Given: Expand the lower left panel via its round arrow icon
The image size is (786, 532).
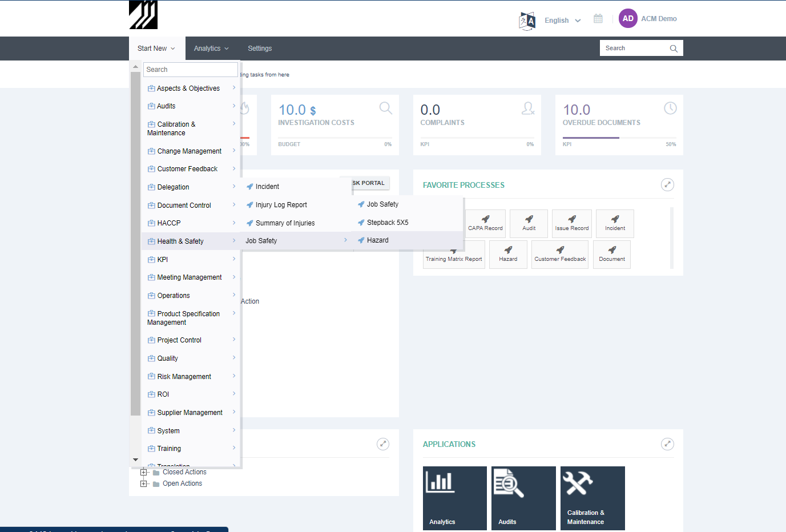Looking at the screenshot, I should pos(383,444).
